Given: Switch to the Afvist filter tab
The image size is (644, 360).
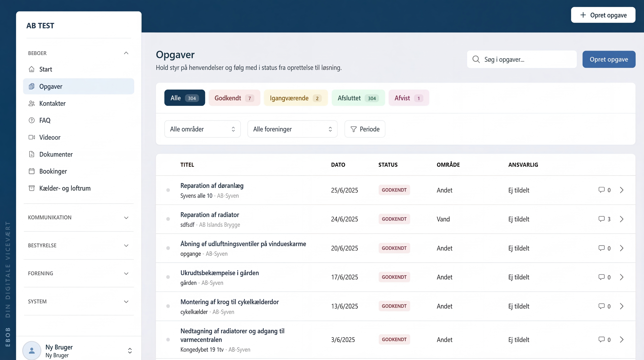Looking at the screenshot, I should click(x=408, y=98).
